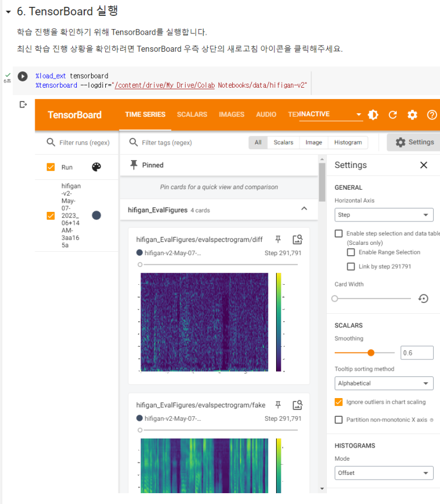Click the logdir path link in code
The width and height of the screenshot is (440, 504).
165,85
